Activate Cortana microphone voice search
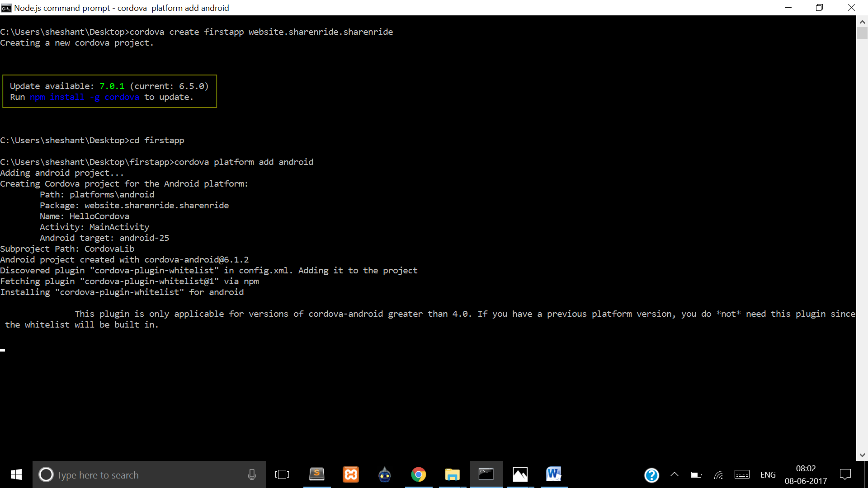The height and width of the screenshot is (488, 868). click(x=252, y=474)
